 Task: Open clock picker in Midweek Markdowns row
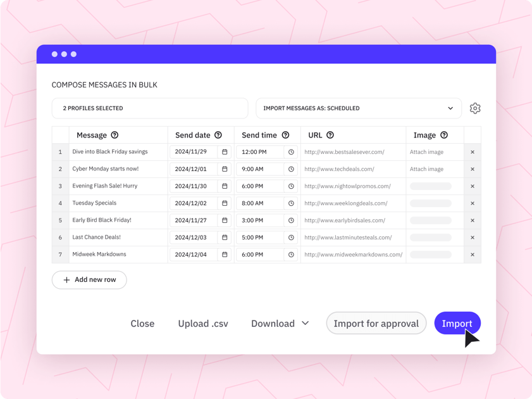[291, 255]
